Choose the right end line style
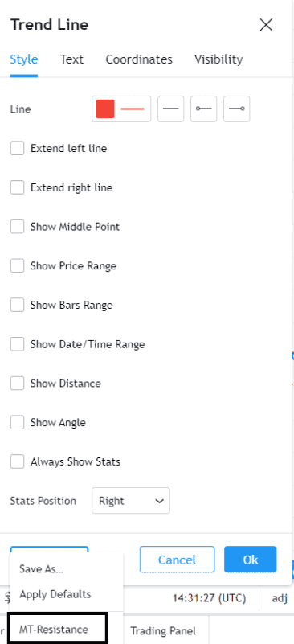The width and height of the screenshot is (294, 644). [x=236, y=109]
